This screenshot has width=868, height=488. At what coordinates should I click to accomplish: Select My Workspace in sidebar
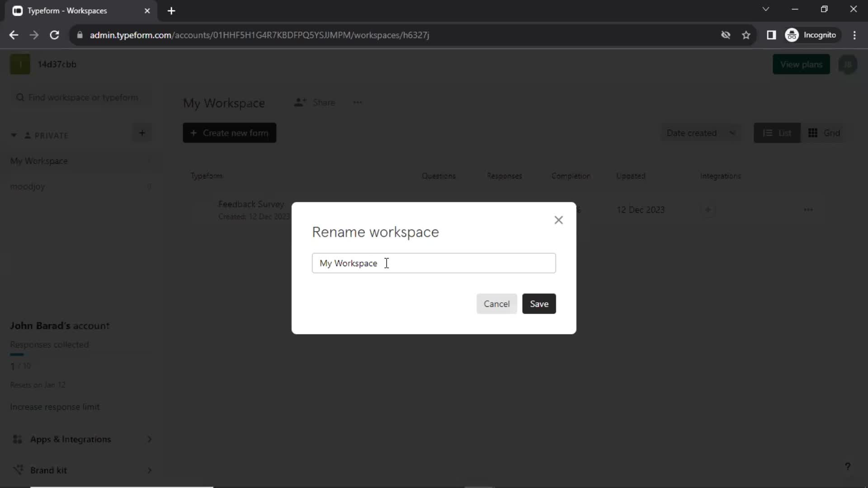[x=81, y=161]
